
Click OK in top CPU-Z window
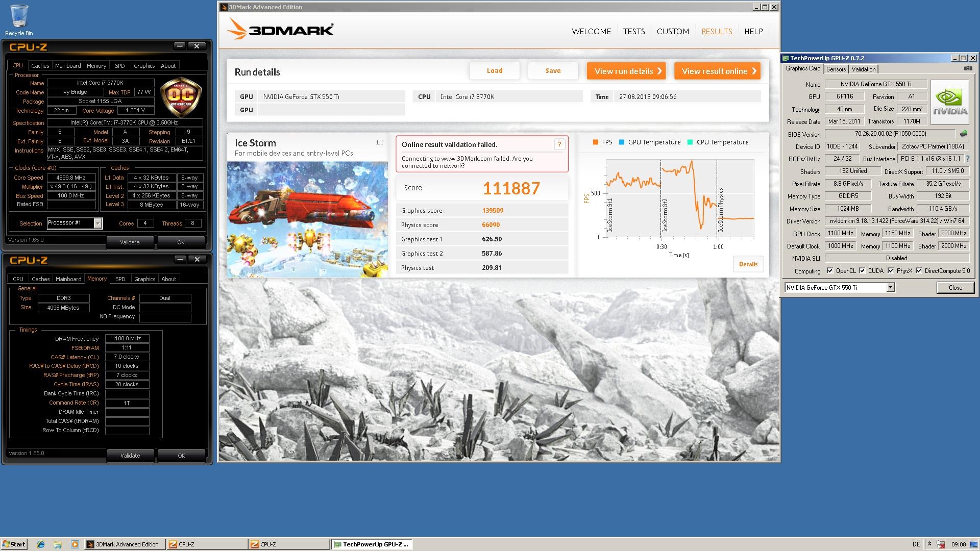pyautogui.click(x=181, y=242)
